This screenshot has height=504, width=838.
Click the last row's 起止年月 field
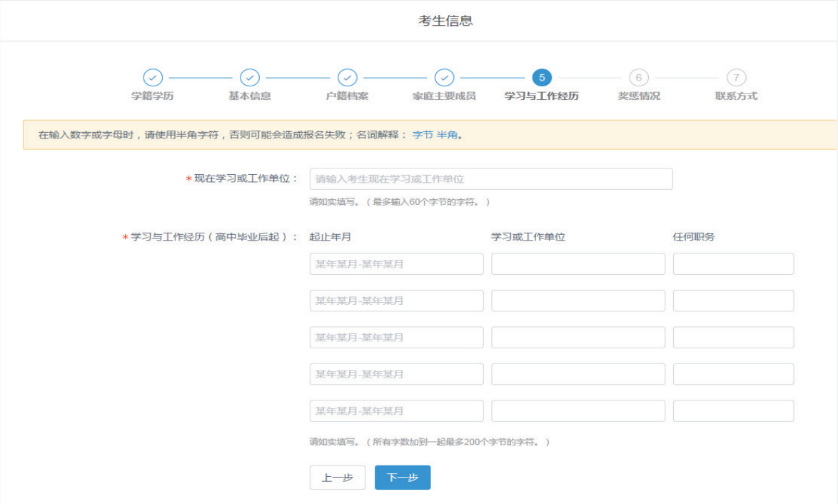396,410
